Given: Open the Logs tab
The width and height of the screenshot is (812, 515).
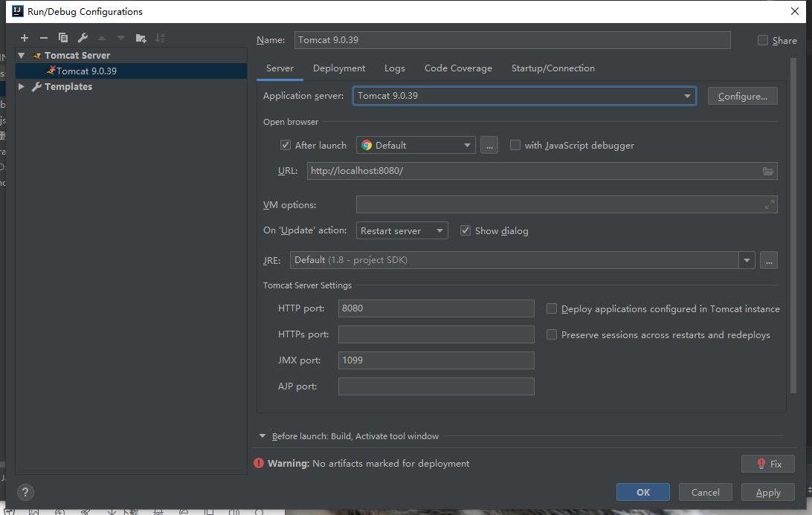Looking at the screenshot, I should pos(395,68).
